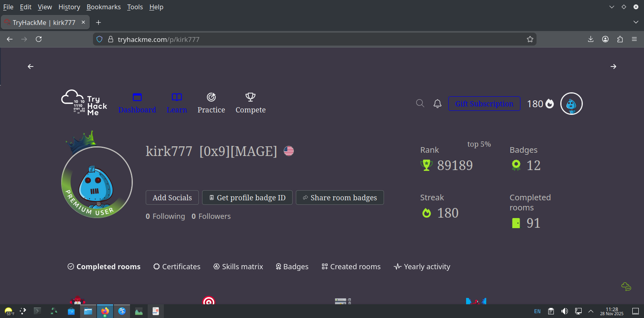Expand the system tray hidden icons arrow
This screenshot has height=318, width=644.
coord(591,311)
